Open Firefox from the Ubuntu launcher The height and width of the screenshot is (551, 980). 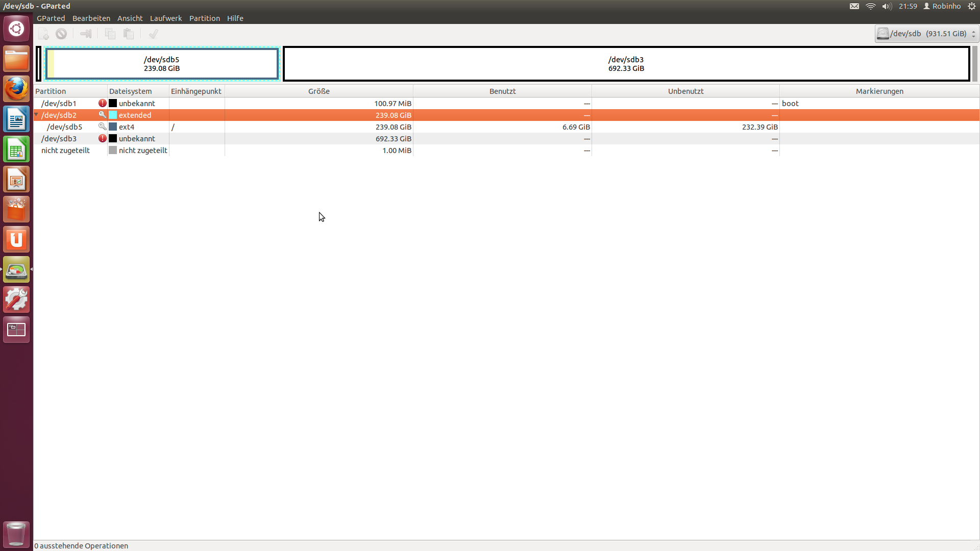pos(16,90)
